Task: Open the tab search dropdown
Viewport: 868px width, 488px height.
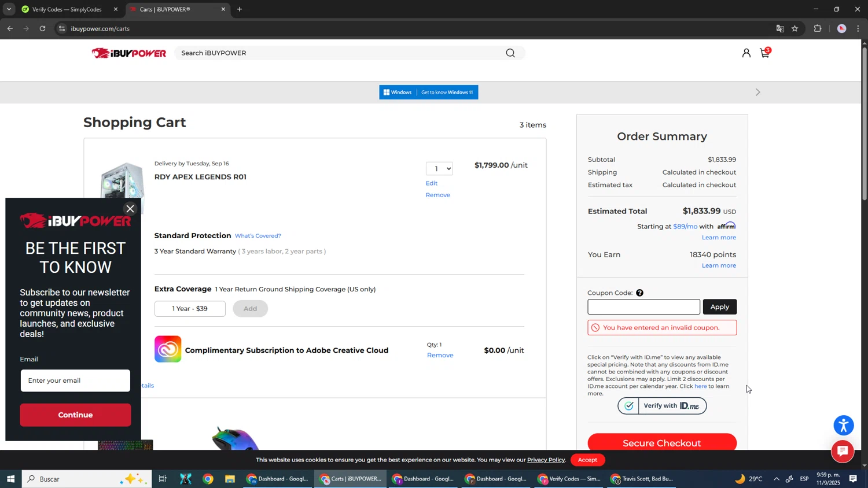Action: pos(9,9)
